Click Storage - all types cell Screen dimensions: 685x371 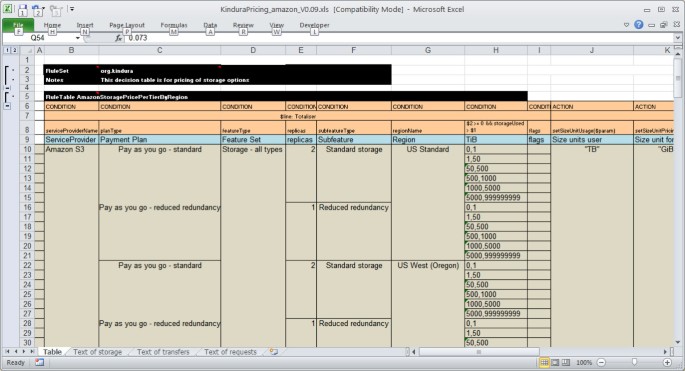[253, 149]
